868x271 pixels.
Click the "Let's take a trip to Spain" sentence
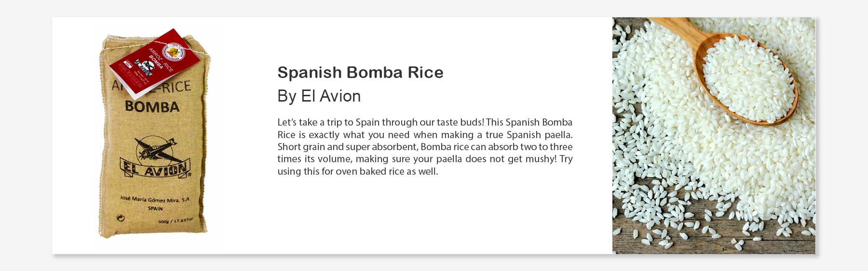click(380, 122)
